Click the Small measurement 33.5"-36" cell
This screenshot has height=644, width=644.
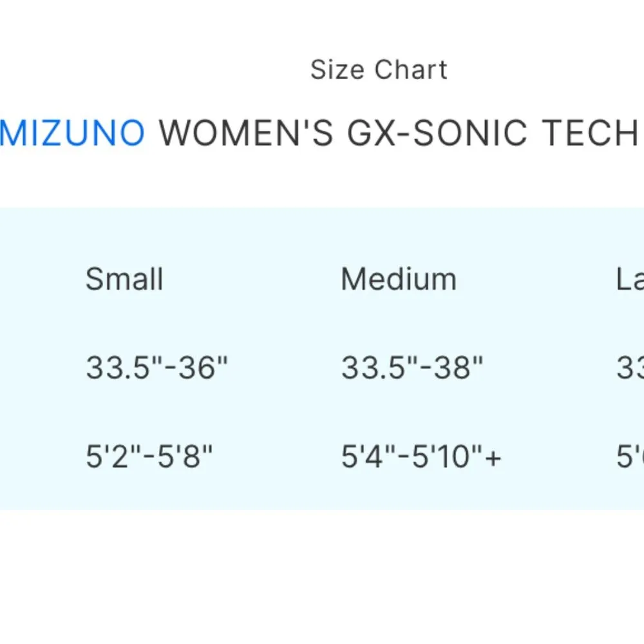157,368
